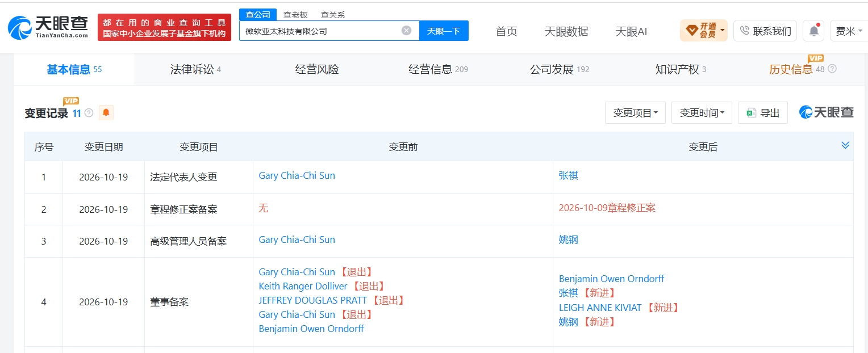
Task: Open 张祺 link in 法定代表人变更 row
Action: [x=568, y=175]
